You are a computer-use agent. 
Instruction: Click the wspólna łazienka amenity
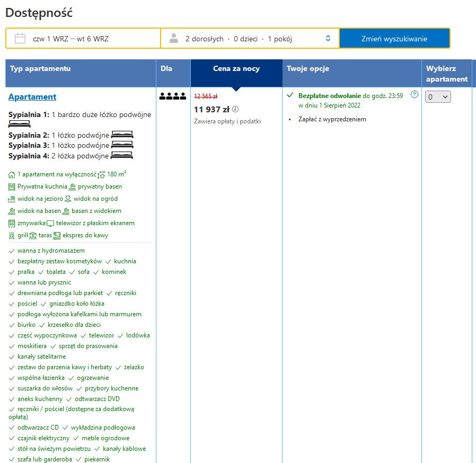41,378
